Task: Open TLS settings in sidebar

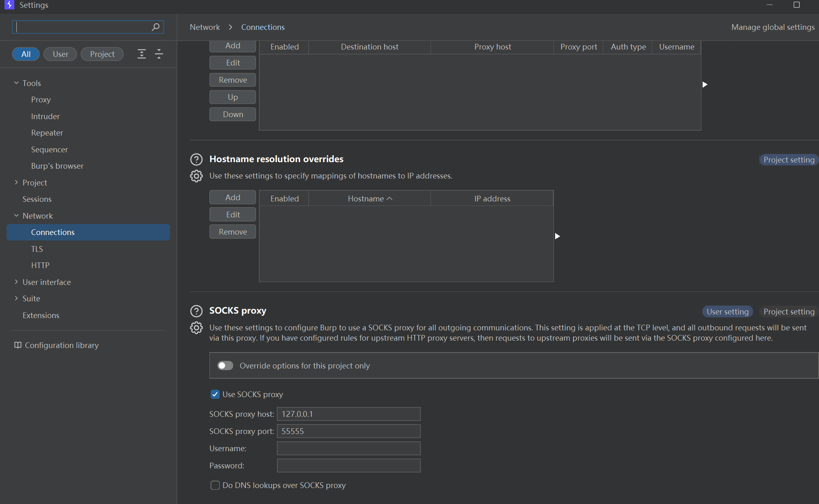Action: click(x=37, y=249)
